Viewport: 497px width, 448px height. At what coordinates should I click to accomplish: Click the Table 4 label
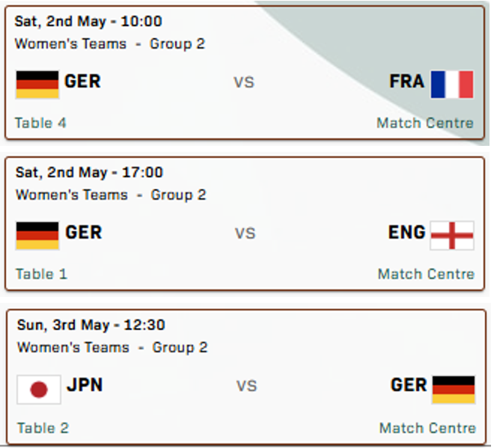tap(40, 123)
